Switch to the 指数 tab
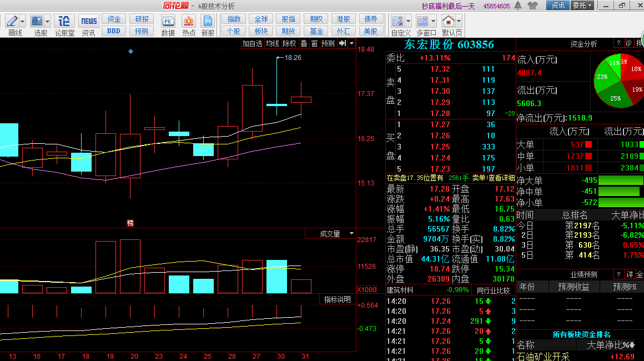 [x=234, y=19]
